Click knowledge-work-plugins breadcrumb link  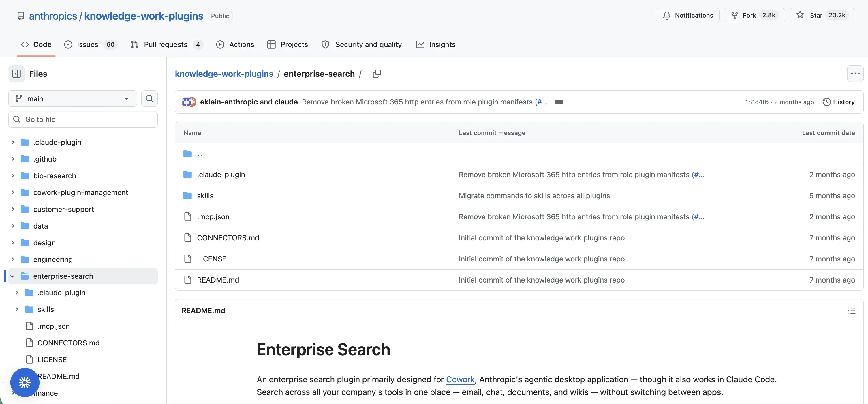224,74
